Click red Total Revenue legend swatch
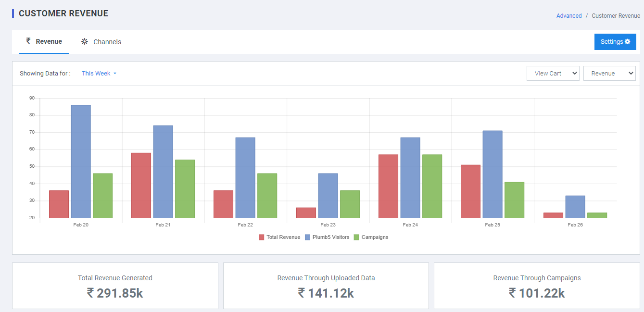The height and width of the screenshot is (312, 644). [262, 237]
